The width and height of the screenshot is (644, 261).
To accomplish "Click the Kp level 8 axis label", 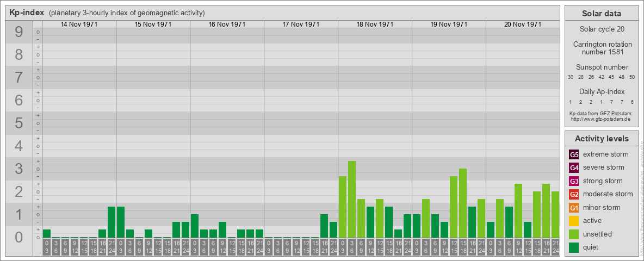I will click(x=19, y=54).
